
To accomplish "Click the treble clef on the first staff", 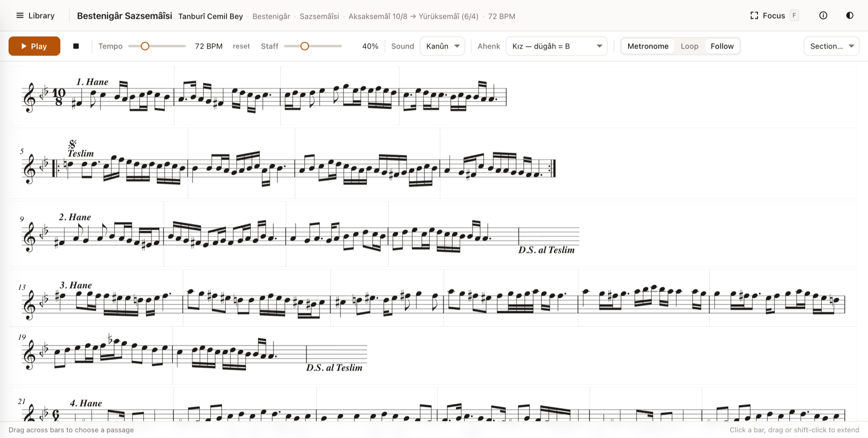I will tap(29, 97).
